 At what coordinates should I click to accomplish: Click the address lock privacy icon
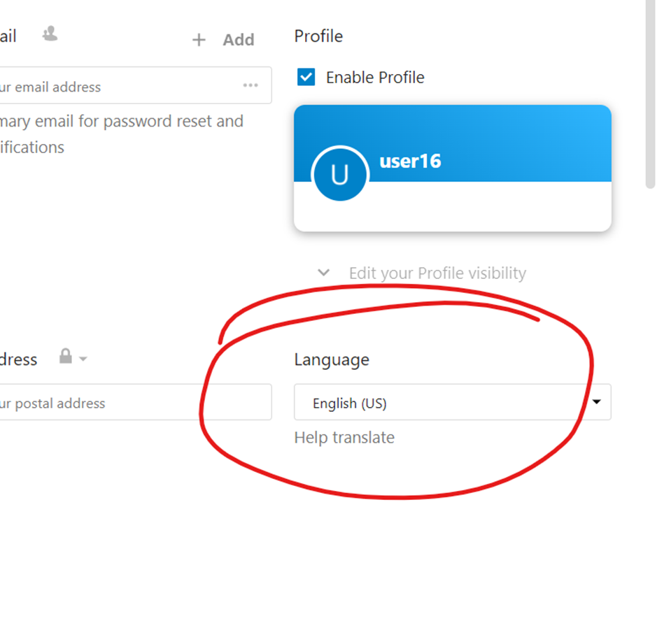coord(66,357)
